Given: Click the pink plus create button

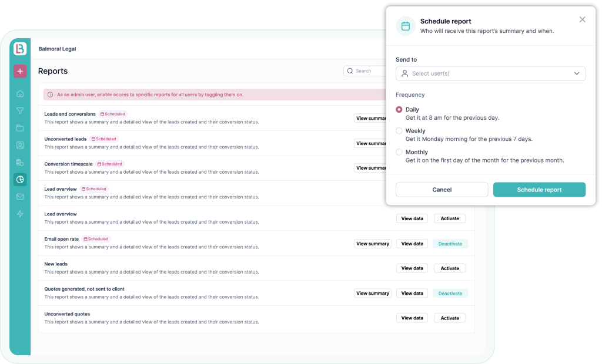Looking at the screenshot, I should point(20,71).
